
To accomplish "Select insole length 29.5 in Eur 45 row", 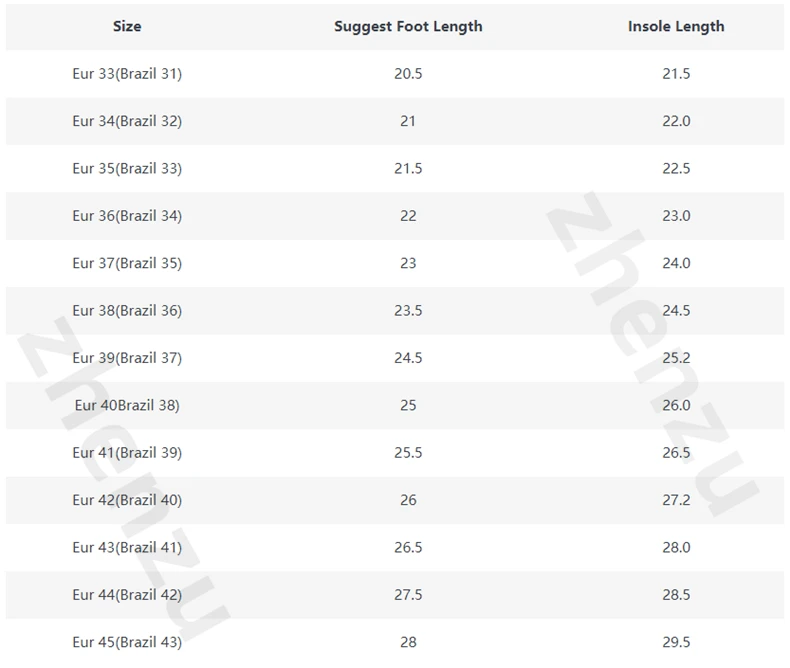I will point(676,642).
